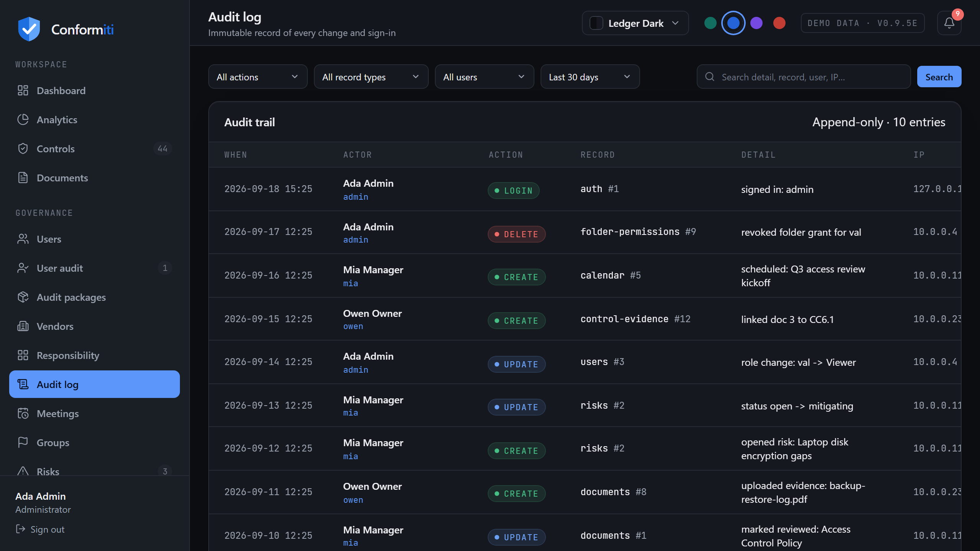Screen dimensions: 980x551
Task: Open the notifications bell
Action: click(949, 23)
